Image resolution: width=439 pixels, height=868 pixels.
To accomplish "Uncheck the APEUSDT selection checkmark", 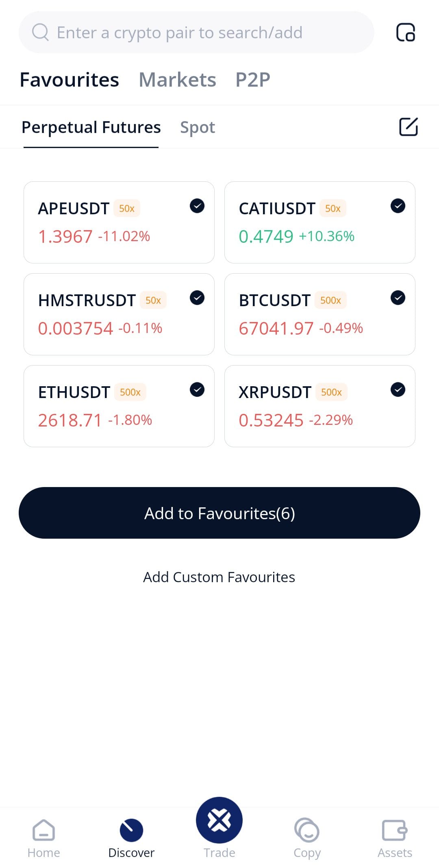I will [197, 206].
